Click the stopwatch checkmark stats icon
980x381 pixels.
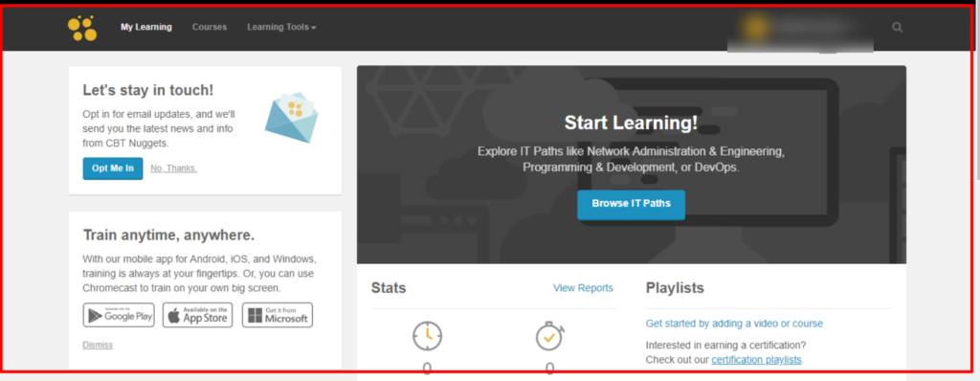550,336
